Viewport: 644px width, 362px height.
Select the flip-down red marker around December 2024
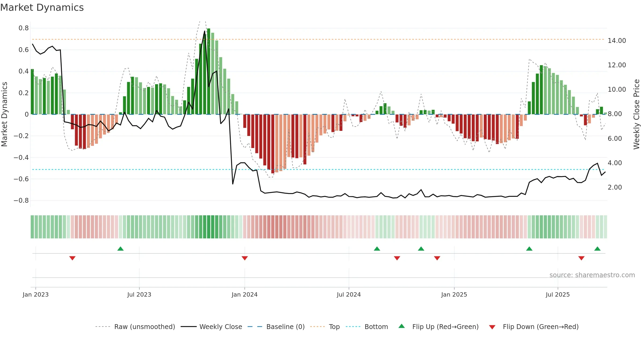[x=437, y=258]
